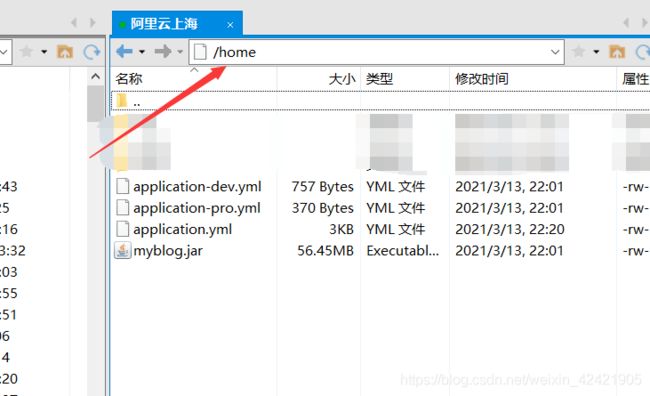The height and width of the screenshot is (396, 650).
Task: Click the application-pro.yml file icon
Action: 123,207
